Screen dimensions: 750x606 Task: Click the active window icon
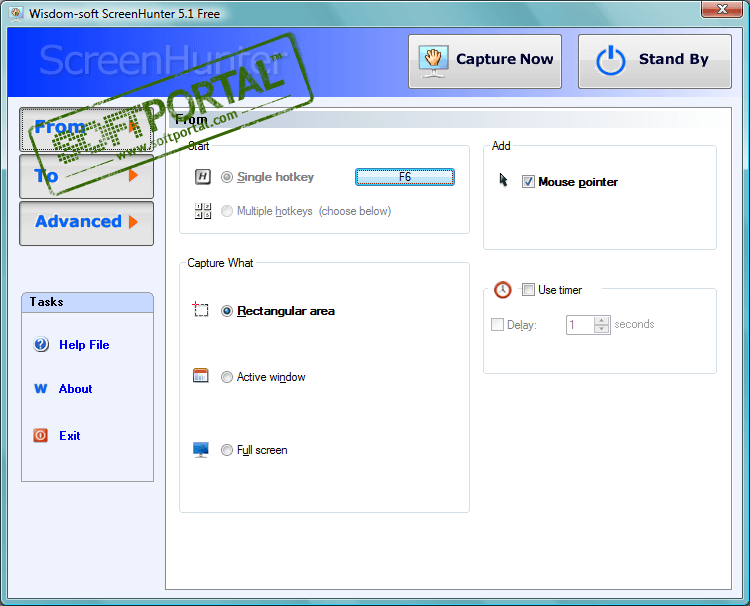(200, 375)
